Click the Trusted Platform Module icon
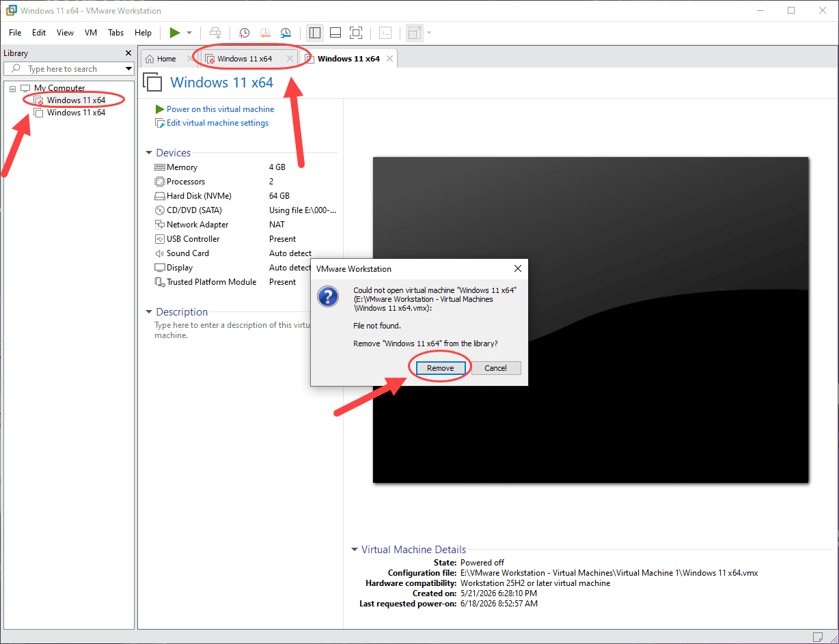 [x=160, y=282]
